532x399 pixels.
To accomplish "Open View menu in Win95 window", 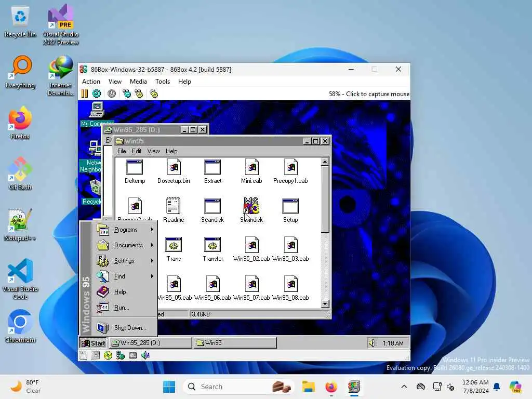I will (x=153, y=151).
